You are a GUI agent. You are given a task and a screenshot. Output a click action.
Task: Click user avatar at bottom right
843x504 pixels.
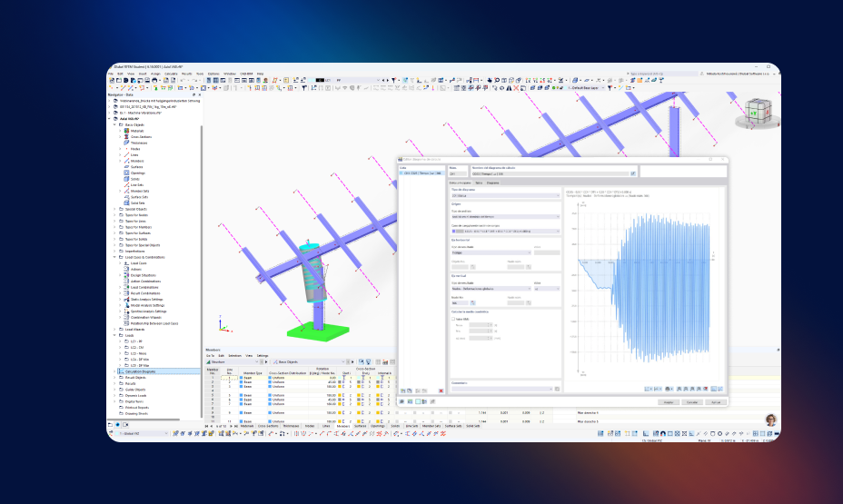pos(771,420)
